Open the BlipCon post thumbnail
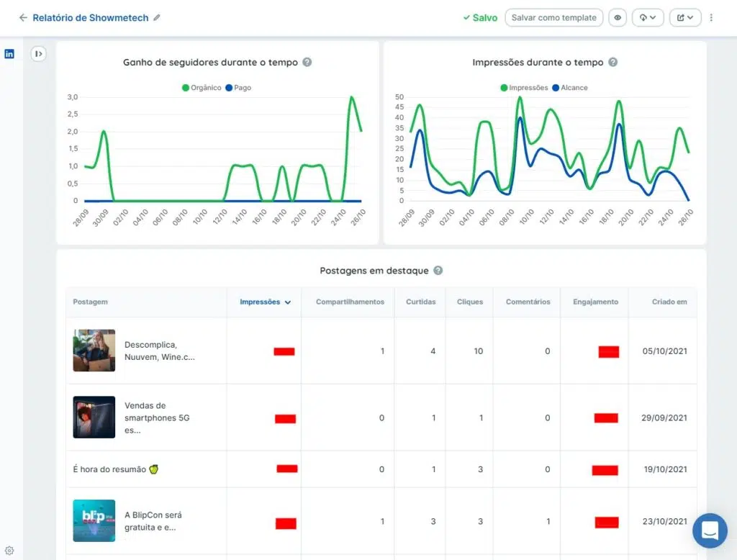 point(94,520)
